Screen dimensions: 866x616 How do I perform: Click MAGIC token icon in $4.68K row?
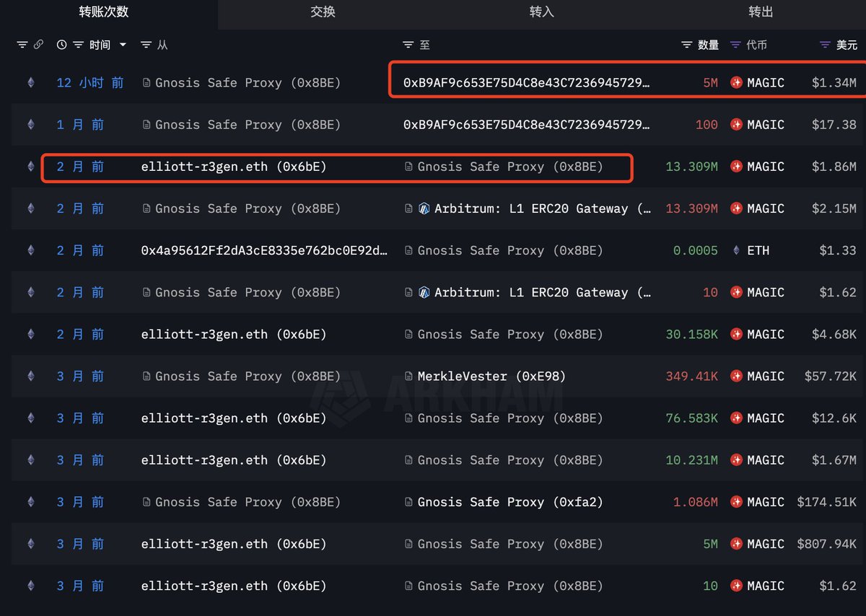pos(736,334)
